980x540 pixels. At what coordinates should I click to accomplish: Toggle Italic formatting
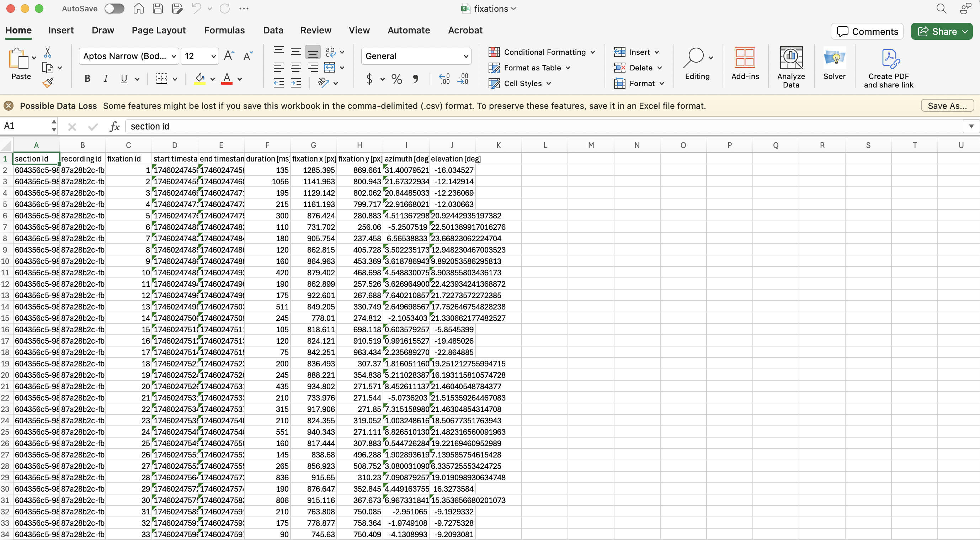[x=106, y=79]
